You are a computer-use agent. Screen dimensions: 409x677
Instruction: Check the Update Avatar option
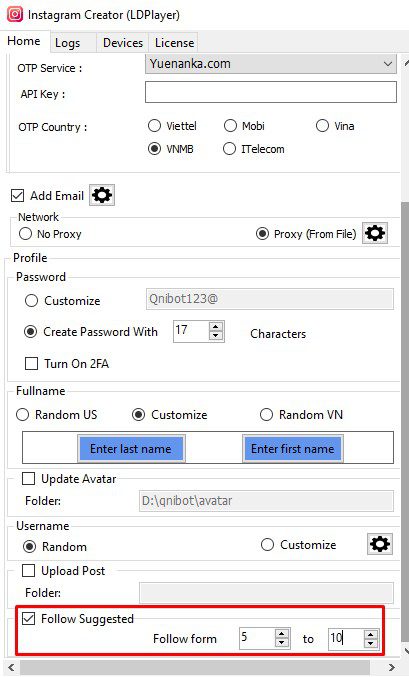pos(29,478)
